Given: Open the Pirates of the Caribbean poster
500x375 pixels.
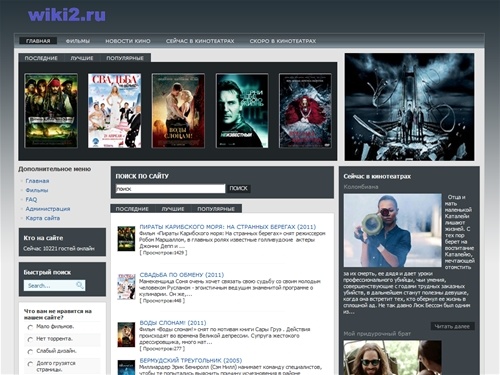Looking at the screenshot, I should tap(51, 111).
